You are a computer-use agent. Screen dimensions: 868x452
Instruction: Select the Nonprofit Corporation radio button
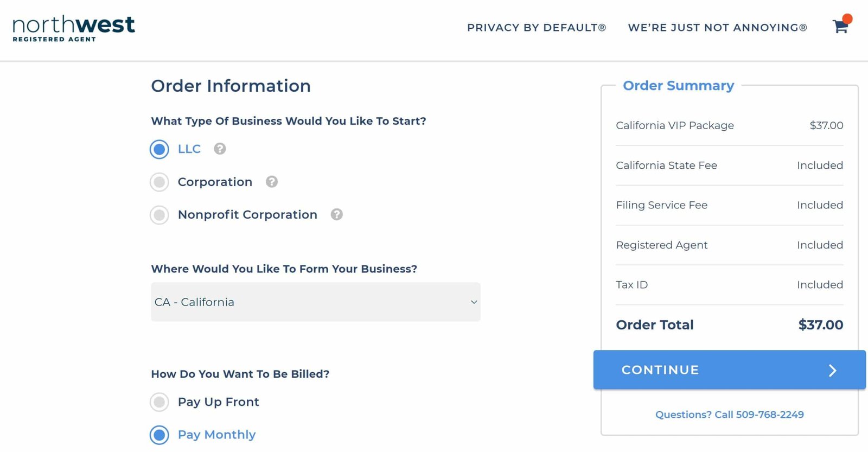point(159,215)
